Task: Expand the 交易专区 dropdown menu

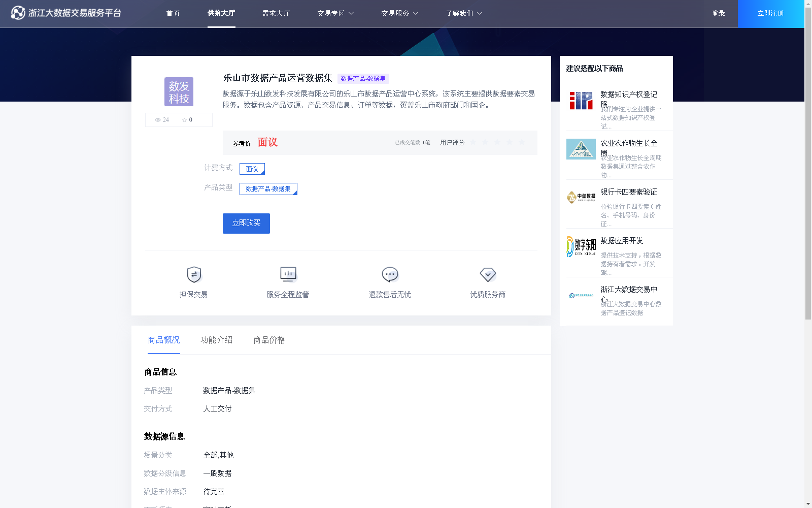Action: 335,13
